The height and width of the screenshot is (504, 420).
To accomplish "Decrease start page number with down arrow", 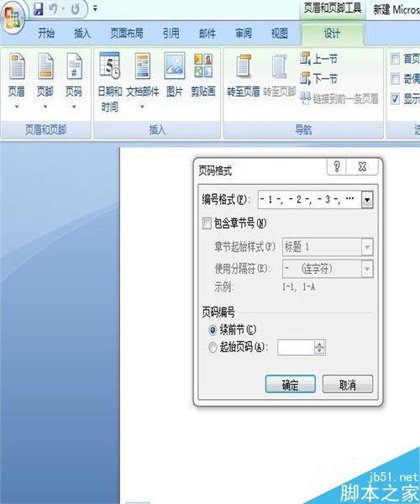I will point(319,351).
